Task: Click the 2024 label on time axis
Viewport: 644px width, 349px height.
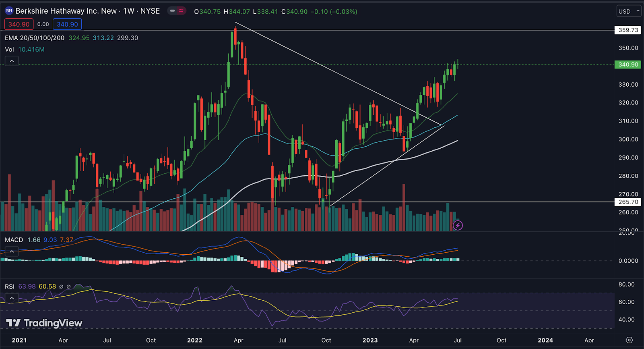Action: point(545,340)
